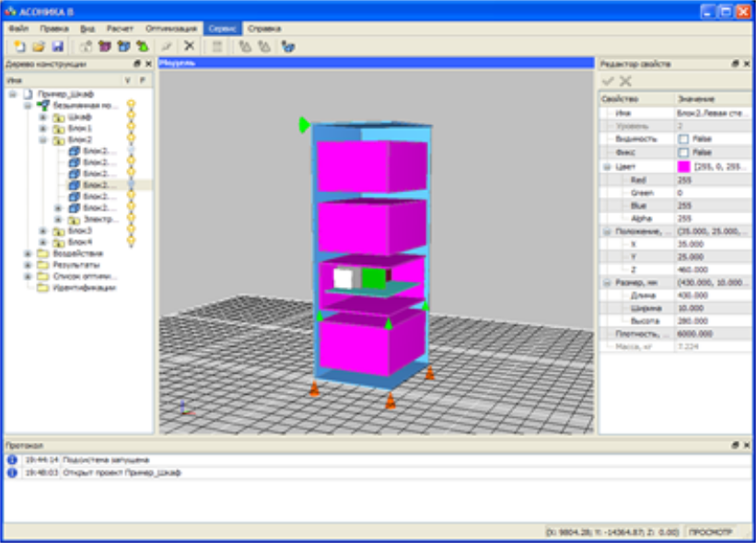Click the black X delete toolbar icon

tap(190, 46)
